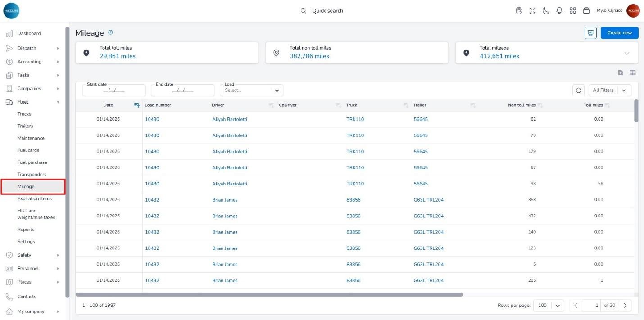Screen dimensions: 644x320
Task: Open Fuel purchase in sidebar
Action: point(32,162)
